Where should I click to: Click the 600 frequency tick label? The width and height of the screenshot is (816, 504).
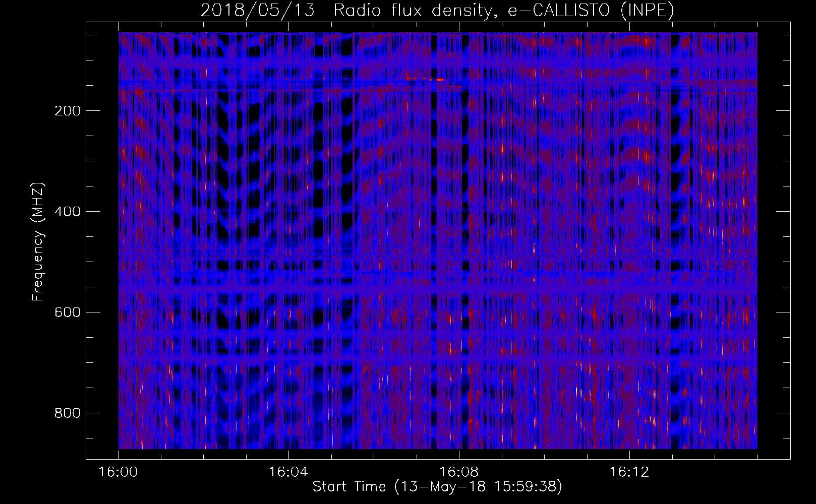click(67, 312)
